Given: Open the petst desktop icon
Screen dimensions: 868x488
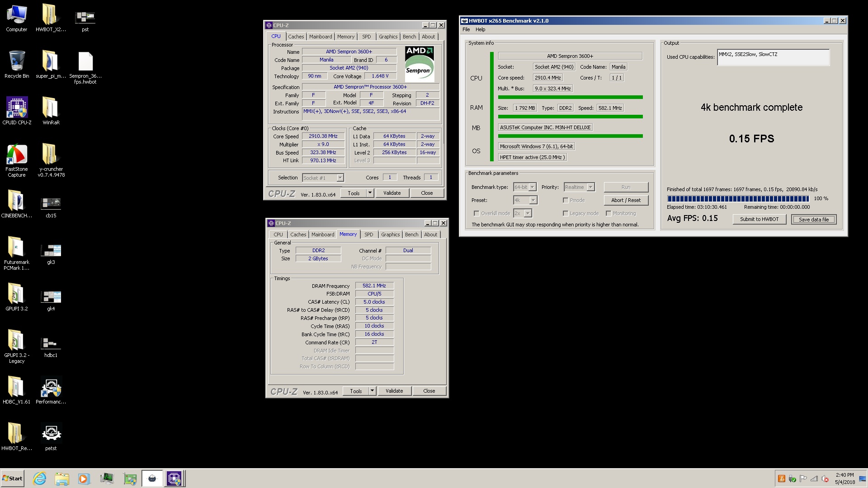Looking at the screenshot, I should click(x=51, y=437).
